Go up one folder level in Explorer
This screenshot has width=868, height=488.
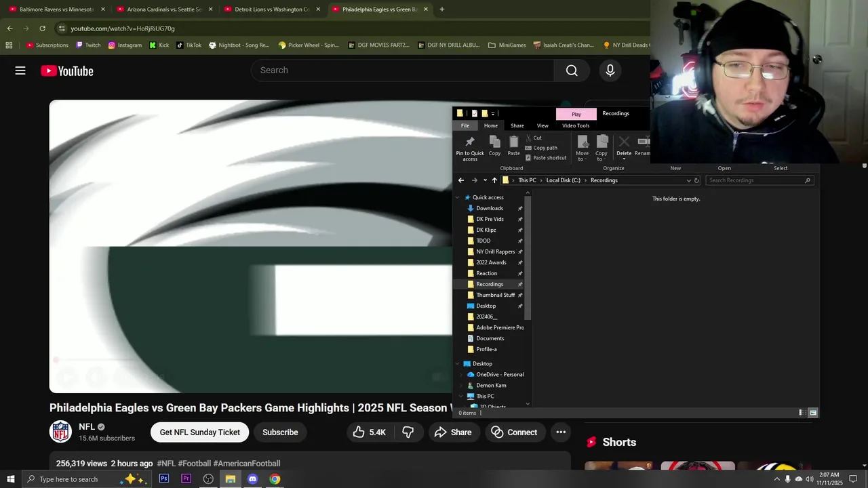coord(494,180)
